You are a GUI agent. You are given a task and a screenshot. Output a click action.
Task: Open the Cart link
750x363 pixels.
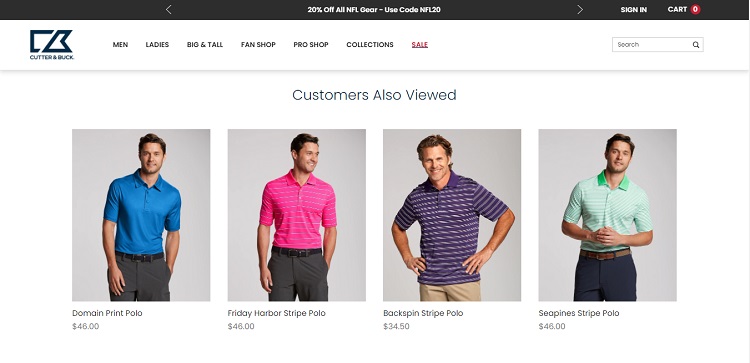point(677,9)
